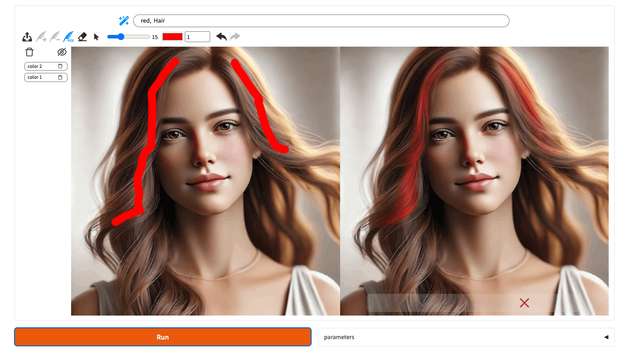Click the upload image icon
This screenshot has height=364, width=625.
click(x=27, y=37)
